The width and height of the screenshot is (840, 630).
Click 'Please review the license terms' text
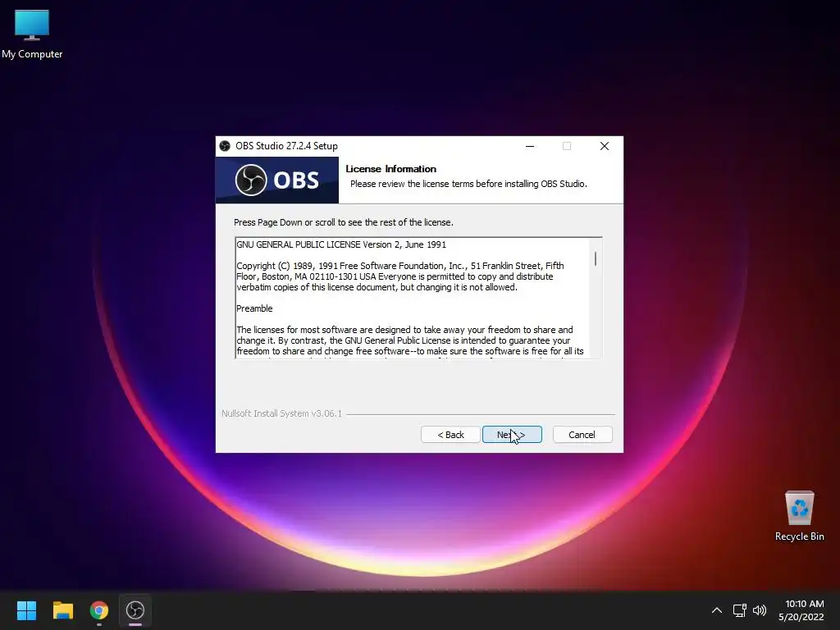tap(468, 184)
